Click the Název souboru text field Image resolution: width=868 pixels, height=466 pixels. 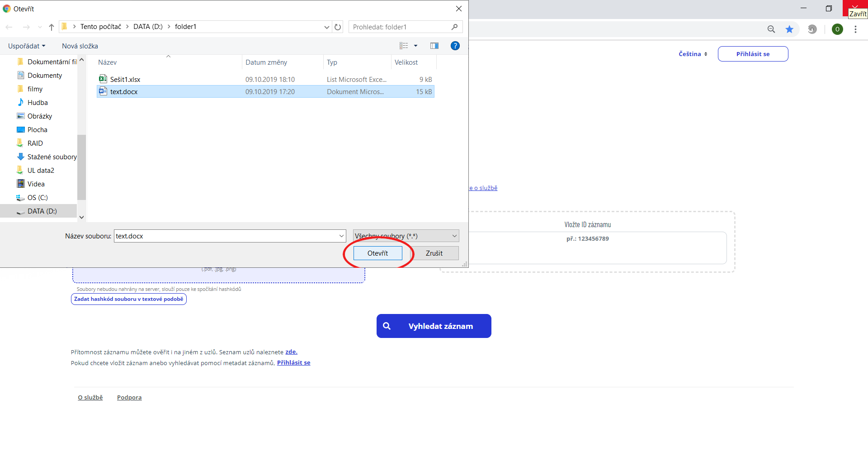click(226, 236)
